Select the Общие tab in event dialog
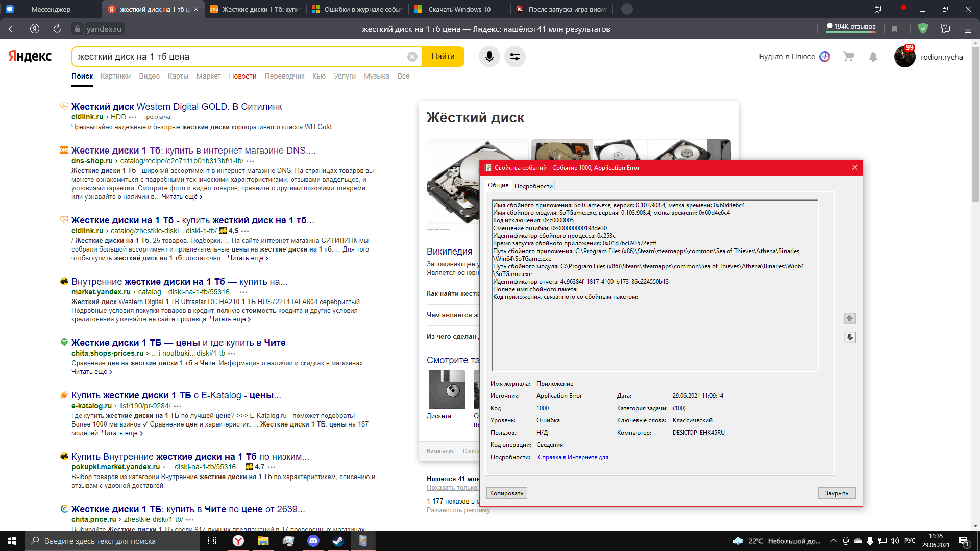Image resolution: width=980 pixels, height=551 pixels. point(498,185)
